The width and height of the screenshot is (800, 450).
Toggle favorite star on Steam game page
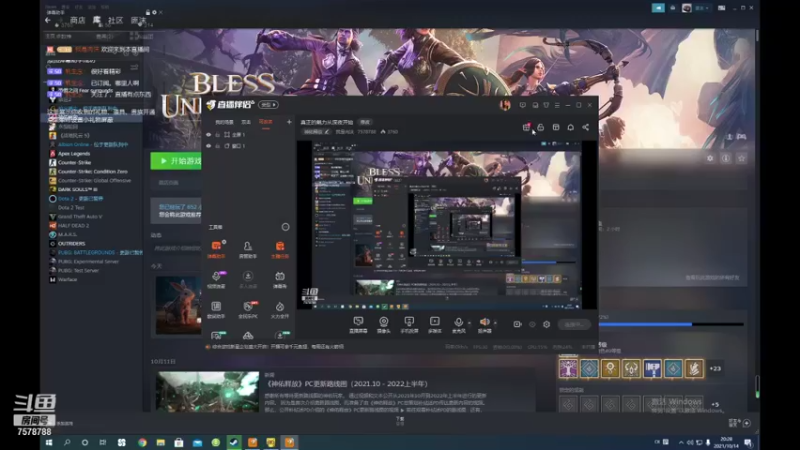pos(741,158)
